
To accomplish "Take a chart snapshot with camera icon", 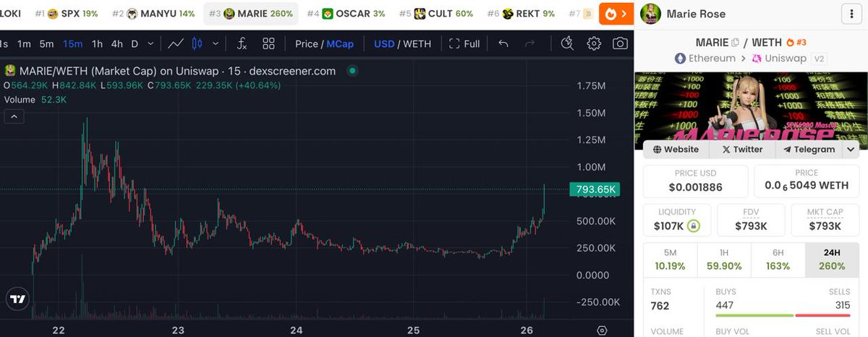I will 620,43.
